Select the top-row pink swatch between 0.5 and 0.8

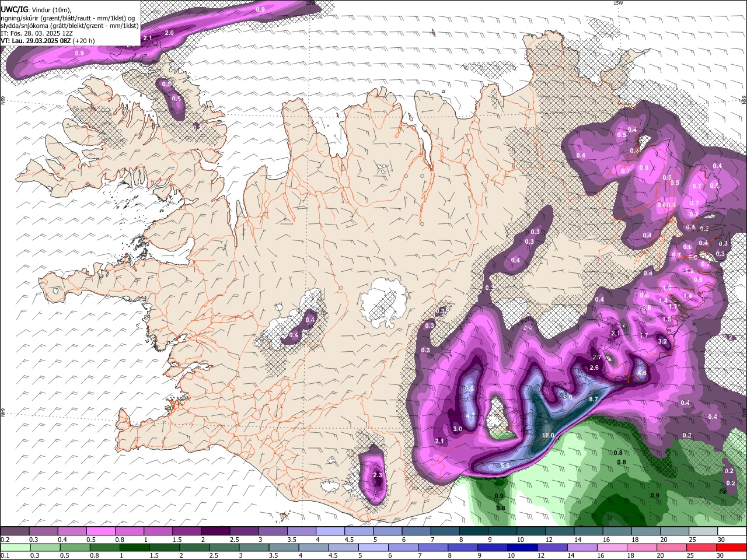100,531
